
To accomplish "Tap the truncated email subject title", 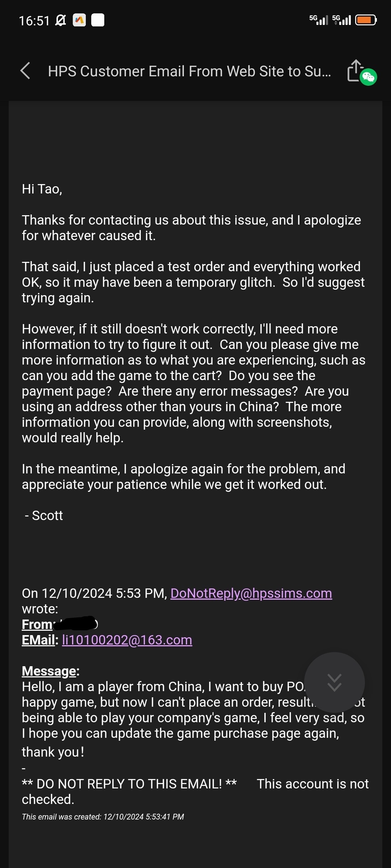I will point(189,71).
